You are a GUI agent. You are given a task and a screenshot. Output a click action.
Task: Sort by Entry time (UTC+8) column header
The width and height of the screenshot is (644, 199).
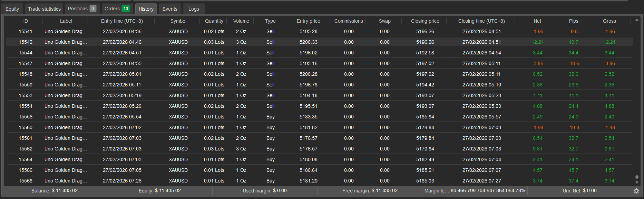tap(122, 21)
